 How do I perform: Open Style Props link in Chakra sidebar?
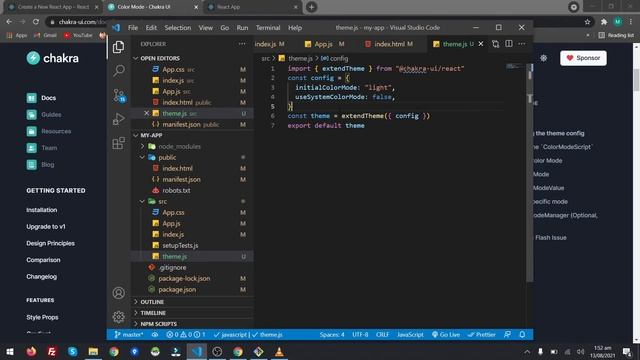[x=42, y=317]
